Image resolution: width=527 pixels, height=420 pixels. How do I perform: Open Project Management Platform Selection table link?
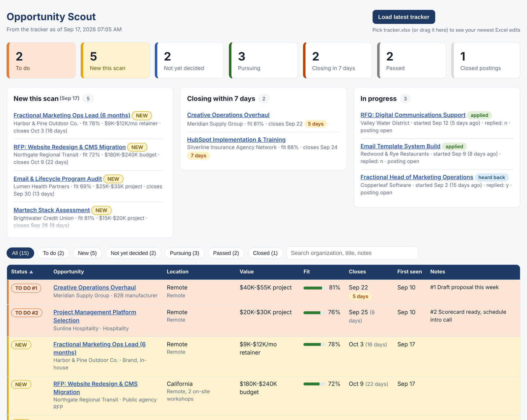95,316
